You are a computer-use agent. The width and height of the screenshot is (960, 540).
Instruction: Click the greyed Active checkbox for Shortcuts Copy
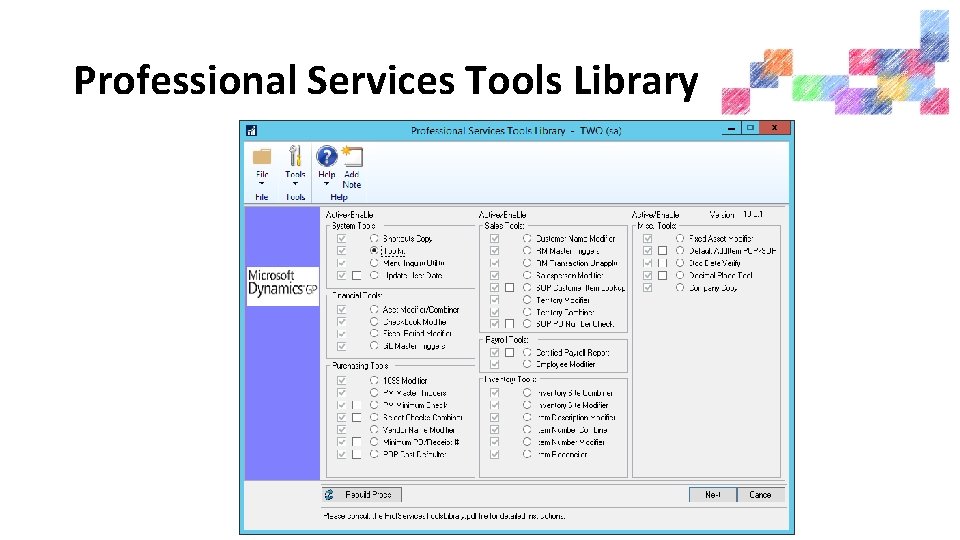pos(342,239)
